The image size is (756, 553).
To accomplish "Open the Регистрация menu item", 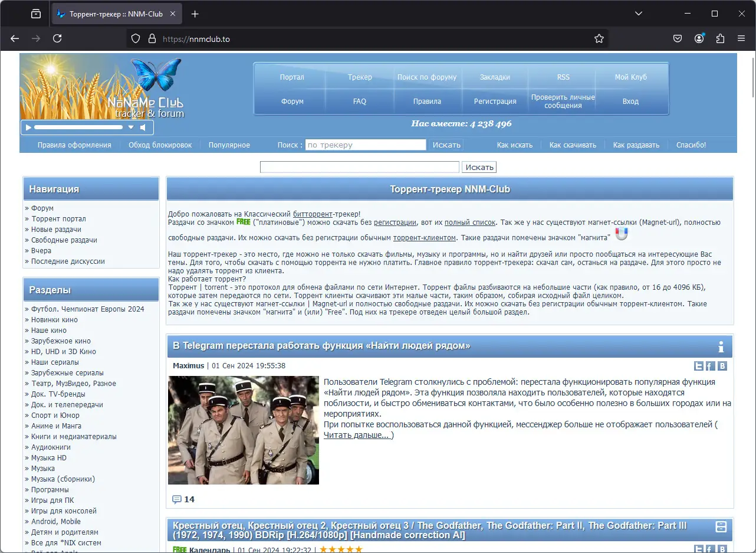I will point(495,102).
